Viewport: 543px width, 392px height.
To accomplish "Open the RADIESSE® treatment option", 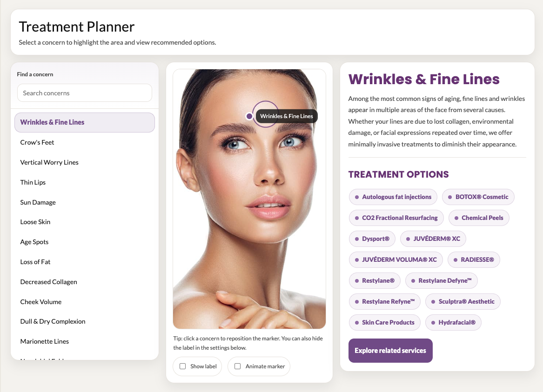I will coord(474,259).
